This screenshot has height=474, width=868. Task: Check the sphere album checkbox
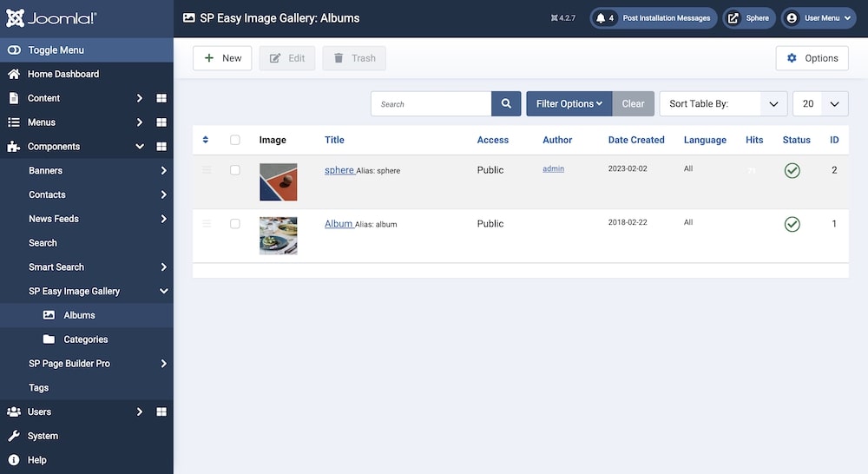tap(235, 170)
